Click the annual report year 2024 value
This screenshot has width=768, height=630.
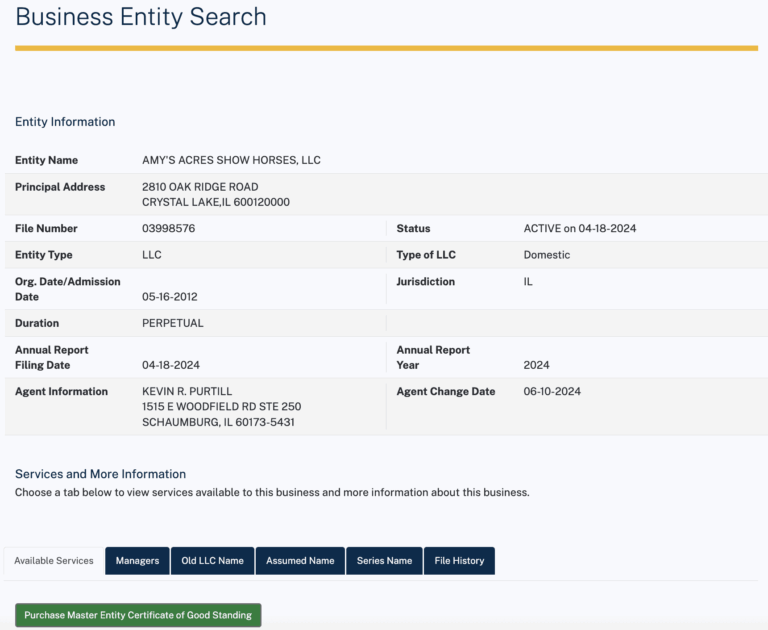tap(537, 365)
